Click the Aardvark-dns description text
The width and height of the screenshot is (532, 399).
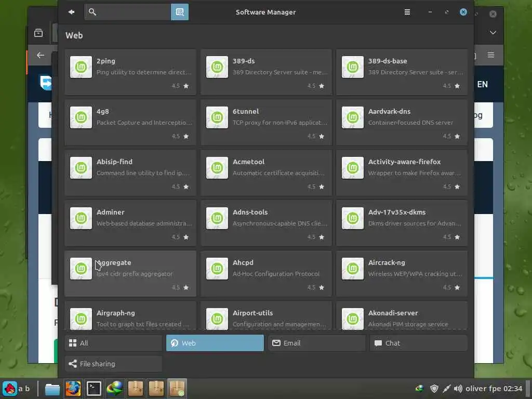point(410,123)
